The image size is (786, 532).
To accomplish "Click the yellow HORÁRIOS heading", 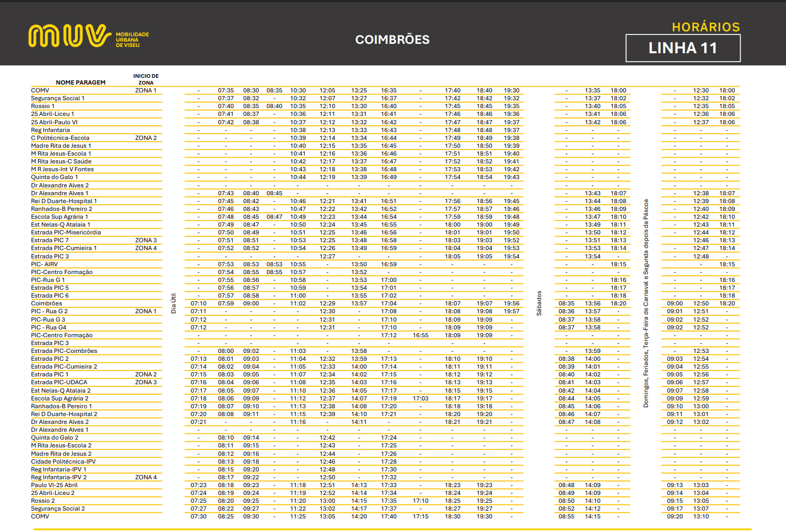I will (x=706, y=27).
